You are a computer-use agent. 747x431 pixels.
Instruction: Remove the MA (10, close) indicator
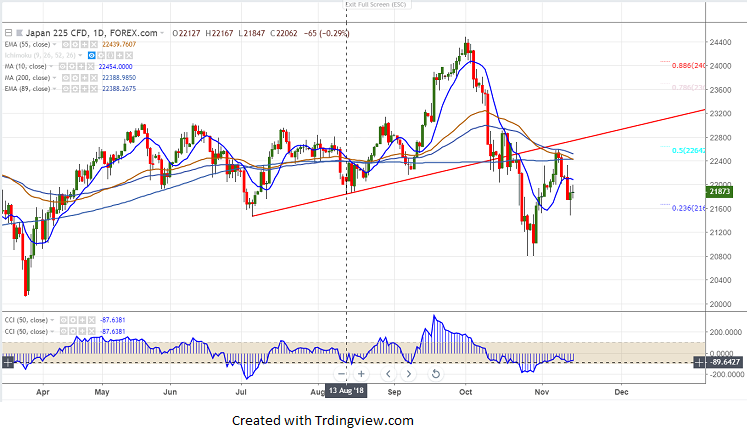tap(91, 67)
